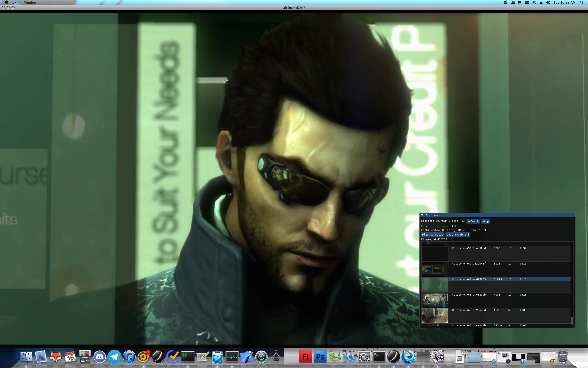This screenshot has width=588, height=368.
Task: Open Spotlight search in menu bar
Action: click(x=581, y=3)
